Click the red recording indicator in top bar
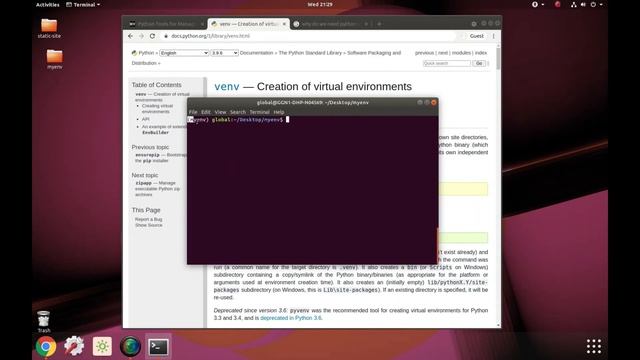Screen dimensions: 640x360 558,4
